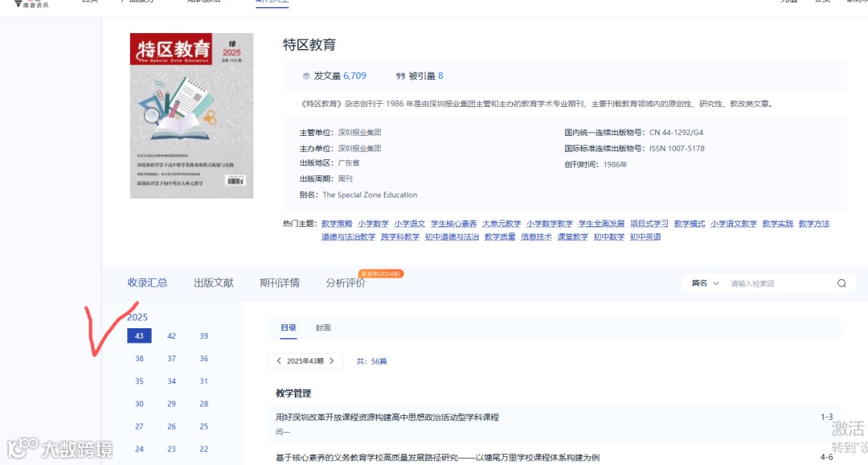Select issue 34 of 2025

(172, 381)
